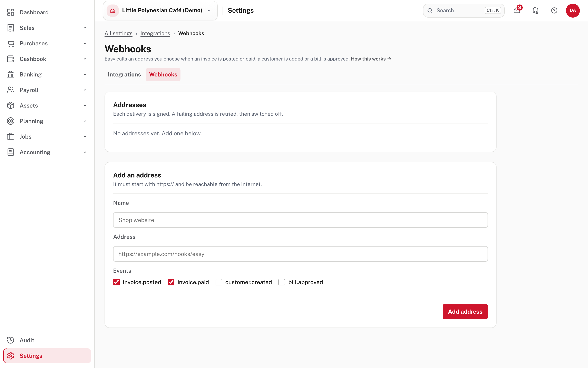
Task: Expand the Purchases menu chevron
Action: 85,43
